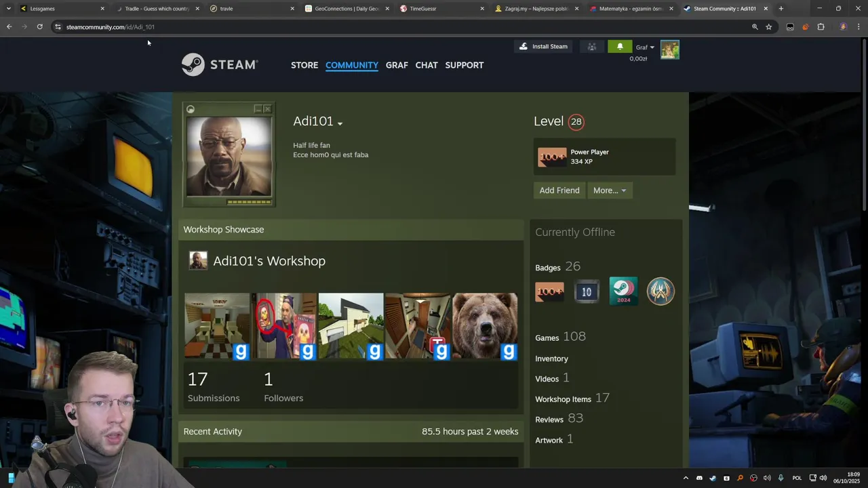Click the Add Friend button
Viewport: 868px width, 488px height.
coord(559,190)
